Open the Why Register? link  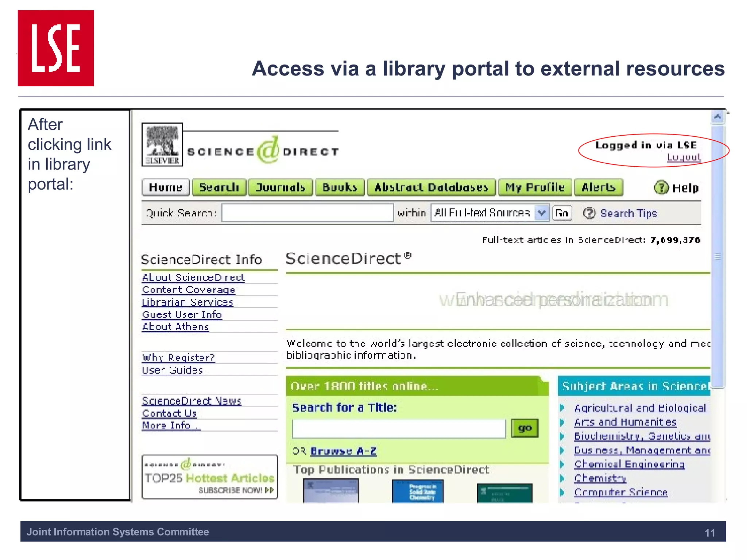pyautogui.click(x=178, y=358)
